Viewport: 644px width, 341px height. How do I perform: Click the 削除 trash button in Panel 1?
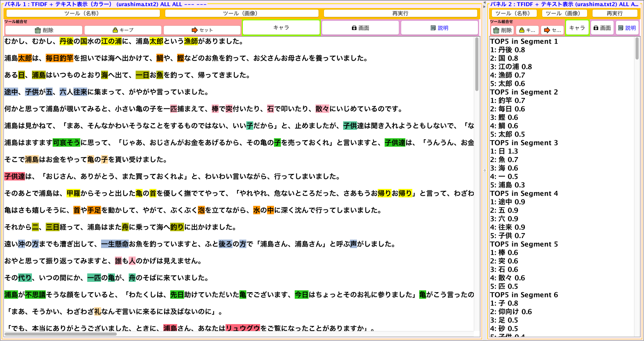[44, 30]
